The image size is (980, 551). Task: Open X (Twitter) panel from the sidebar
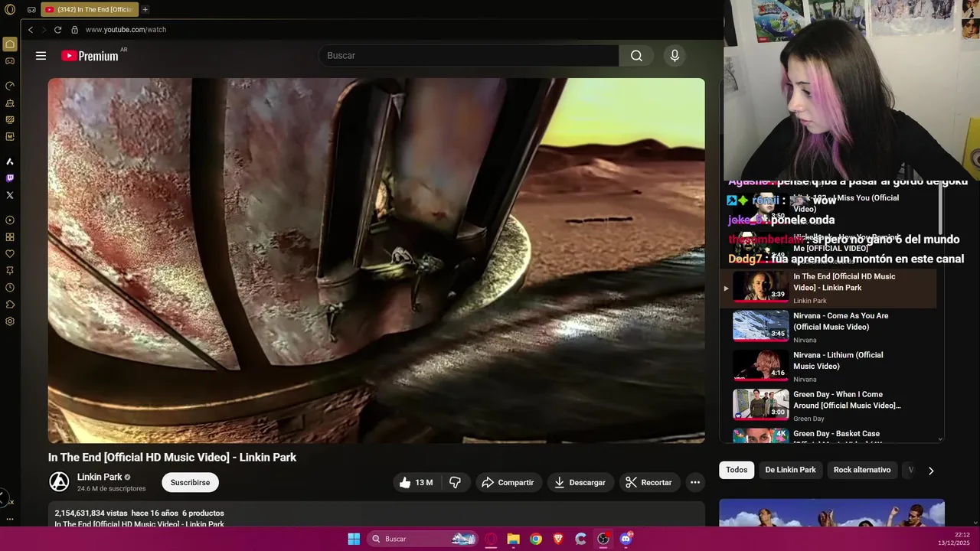[x=10, y=195]
